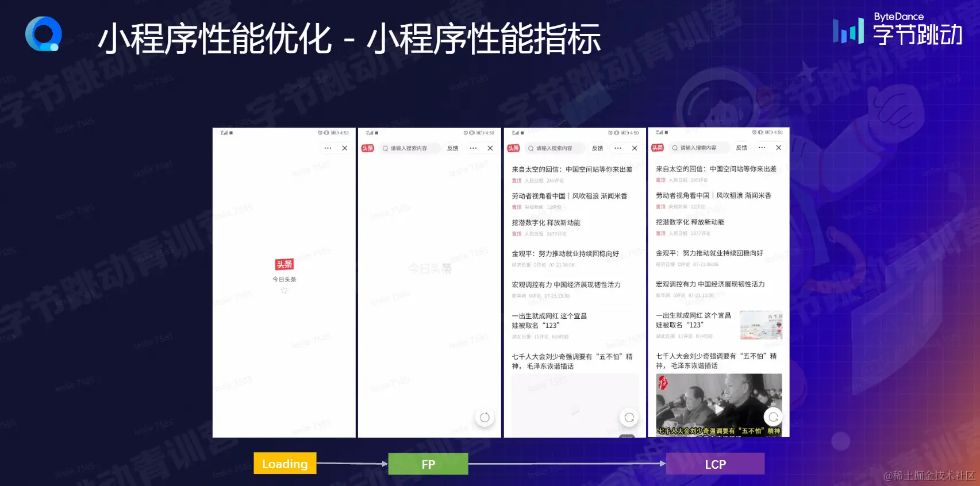Click the blue circular logo beside the slide title

pos(44,34)
